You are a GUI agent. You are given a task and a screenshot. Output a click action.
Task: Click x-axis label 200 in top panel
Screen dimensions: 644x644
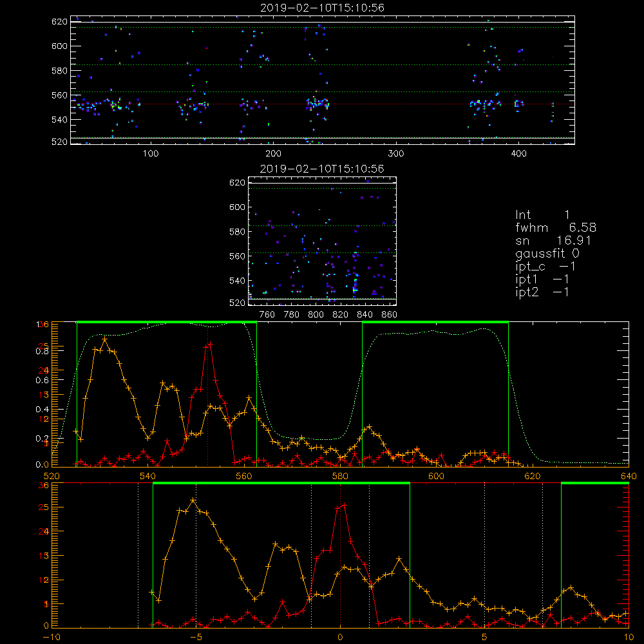click(x=273, y=154)
